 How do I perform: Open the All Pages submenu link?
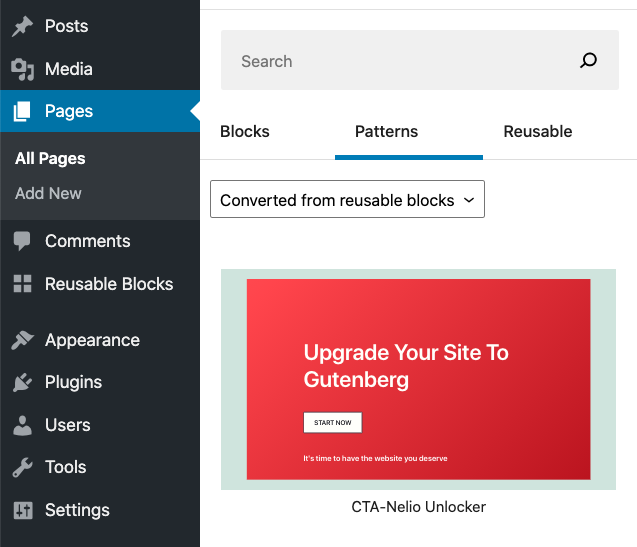click(50, 158)
